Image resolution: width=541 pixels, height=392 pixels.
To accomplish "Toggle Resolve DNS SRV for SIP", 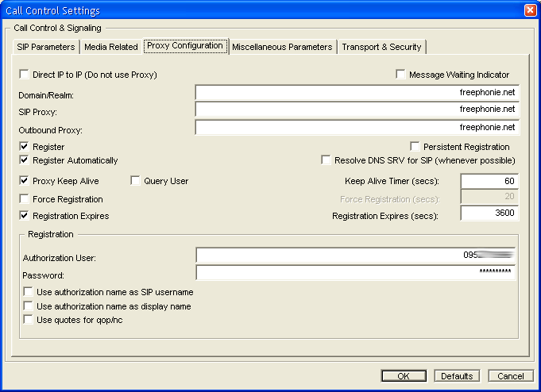I will [x=327, y=160].
